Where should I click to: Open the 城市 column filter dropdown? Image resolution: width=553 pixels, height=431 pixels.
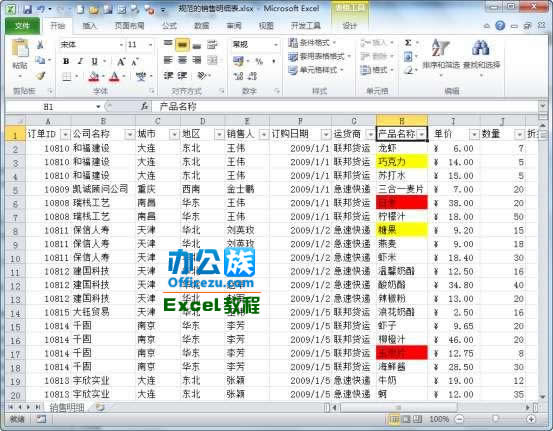[174, 134]
